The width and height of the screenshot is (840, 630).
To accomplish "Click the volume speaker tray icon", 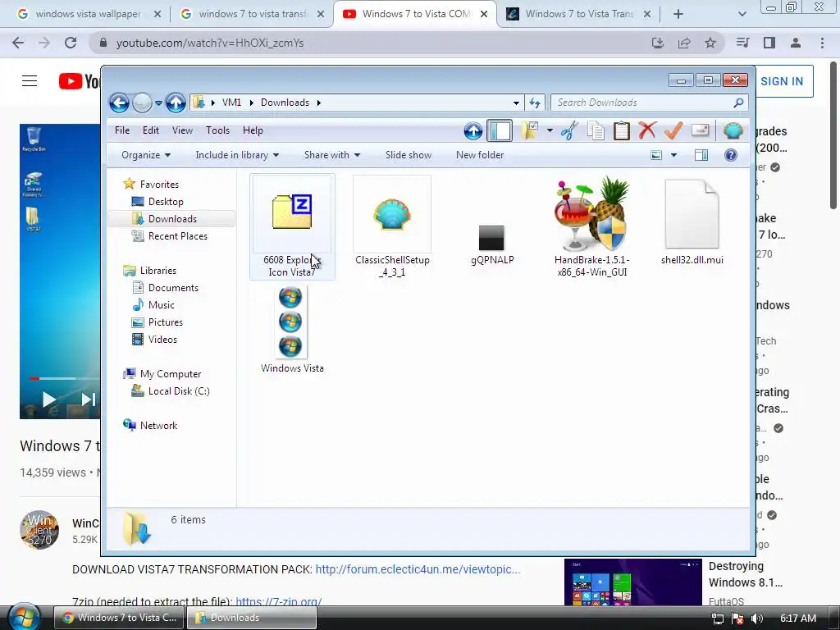I will (x=757, y=619).
